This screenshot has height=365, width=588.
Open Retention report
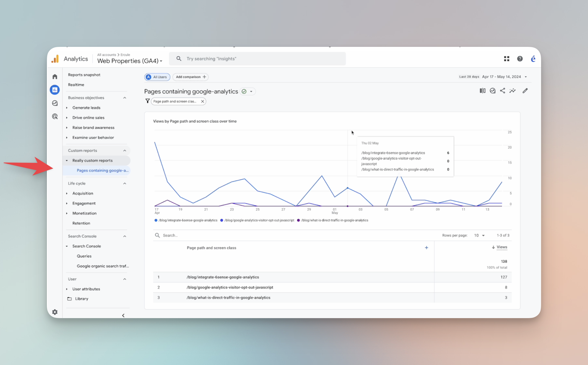pos(81,223)
